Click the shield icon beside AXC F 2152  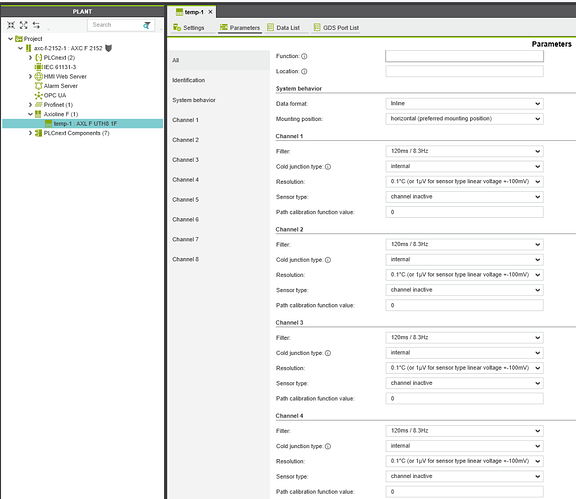pos(108,48)
